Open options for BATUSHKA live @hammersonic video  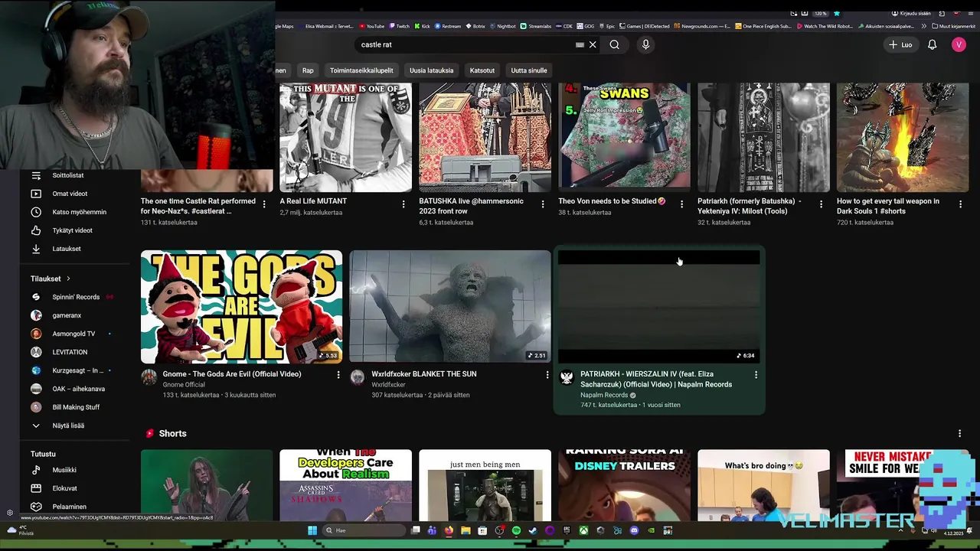pyautogui.click(x=543, y=204)
